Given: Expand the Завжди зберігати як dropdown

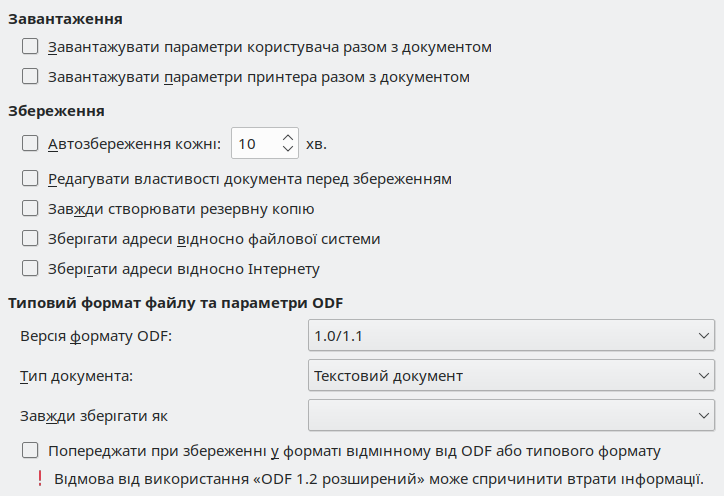Looking at the screenshot, I should coord(511,413).
